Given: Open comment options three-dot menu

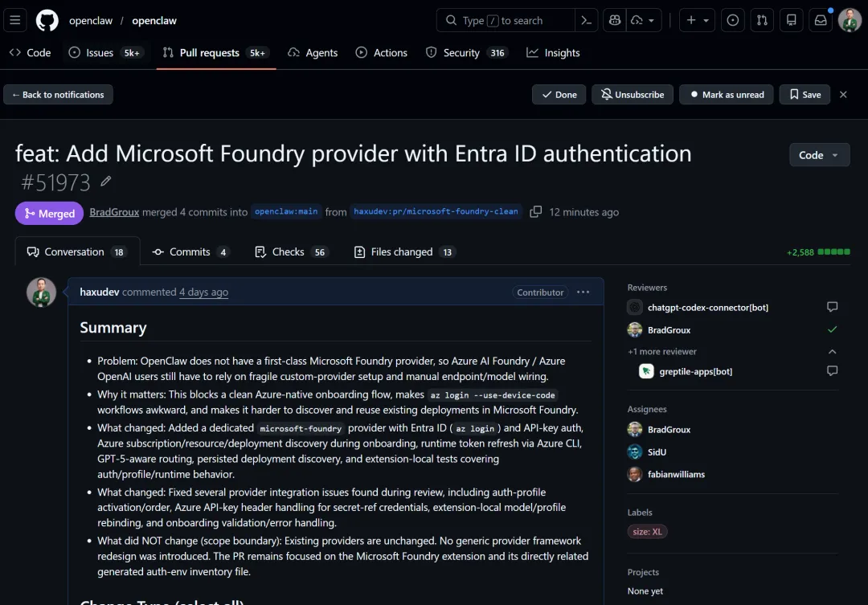Looking at the screenshot, I should click(x=583, y=292).
